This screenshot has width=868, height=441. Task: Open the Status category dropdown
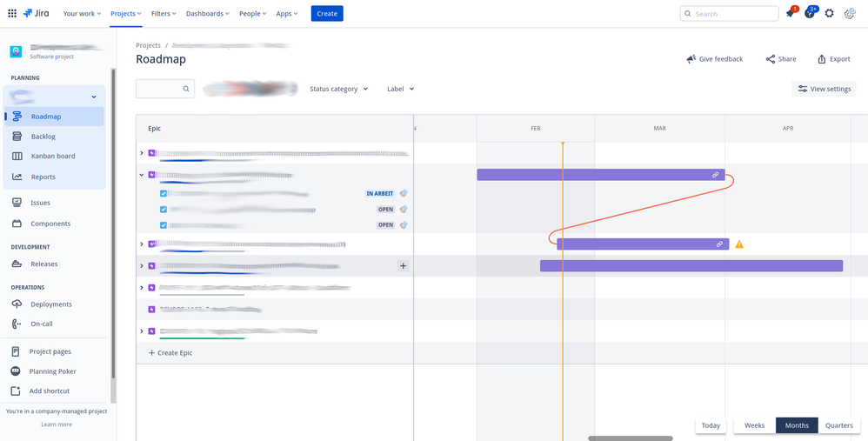pos(339,89)
